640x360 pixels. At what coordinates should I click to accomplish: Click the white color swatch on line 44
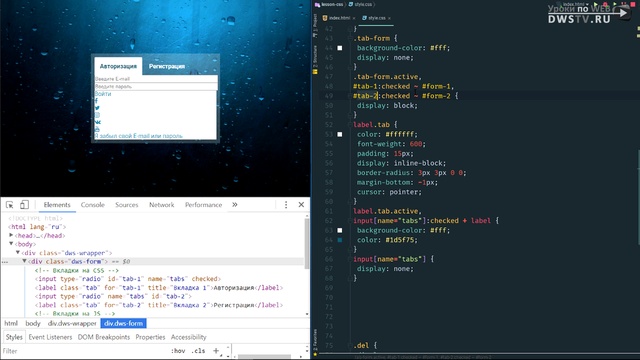click(340, 48)
